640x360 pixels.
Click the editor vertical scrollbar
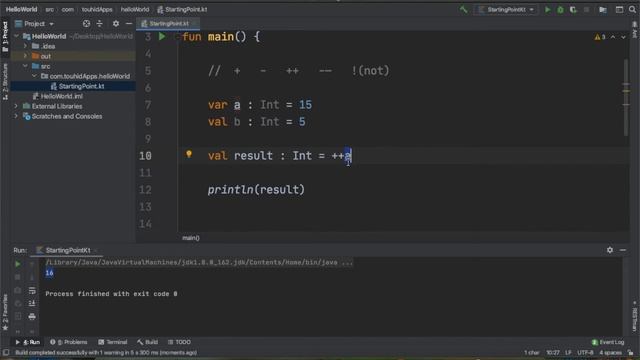(626, 98)
